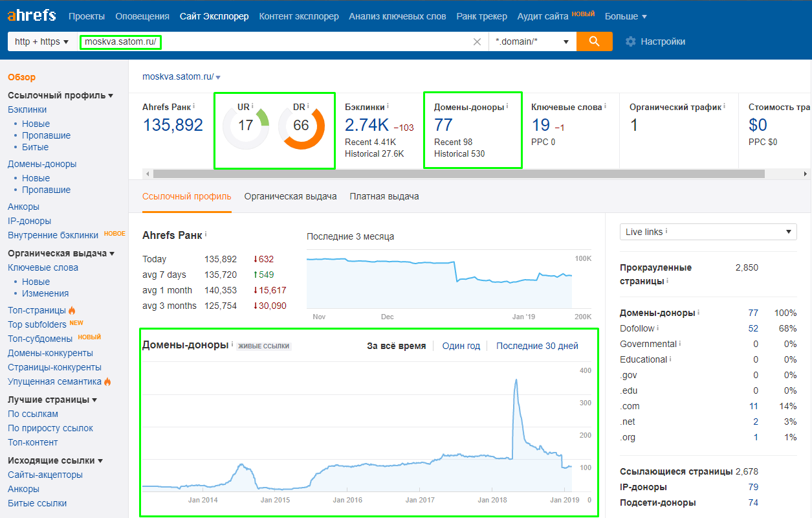Open the Анкоры link under Ссылочный профиль

pyautogui.click(x=23, y=207)
